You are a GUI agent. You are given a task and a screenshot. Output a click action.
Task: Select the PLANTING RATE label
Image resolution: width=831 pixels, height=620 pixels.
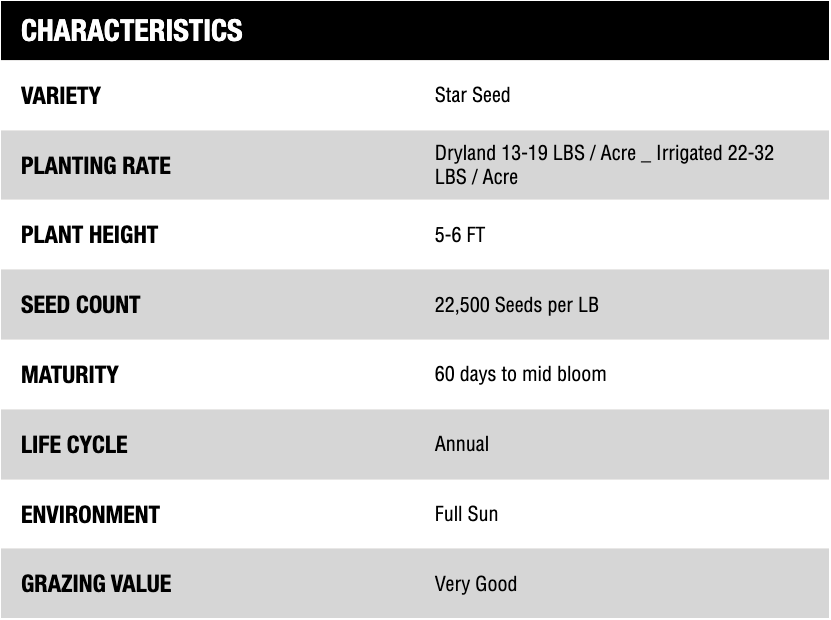coord(96,166)
